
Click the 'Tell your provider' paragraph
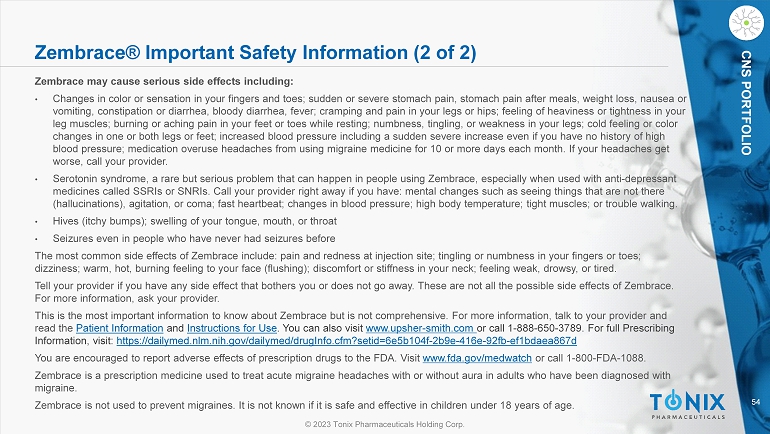pyautogui.click(x=345, y=290)
